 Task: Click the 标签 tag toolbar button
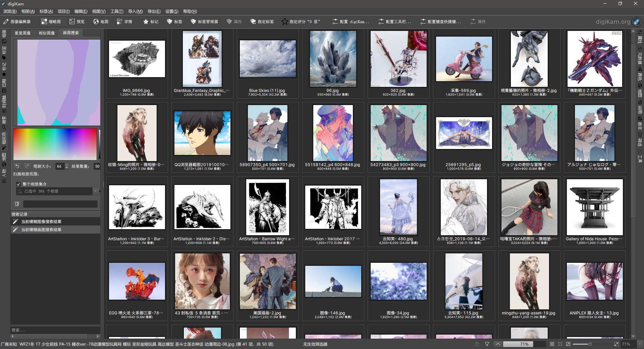pyautogui.click(x=174, y=21)
